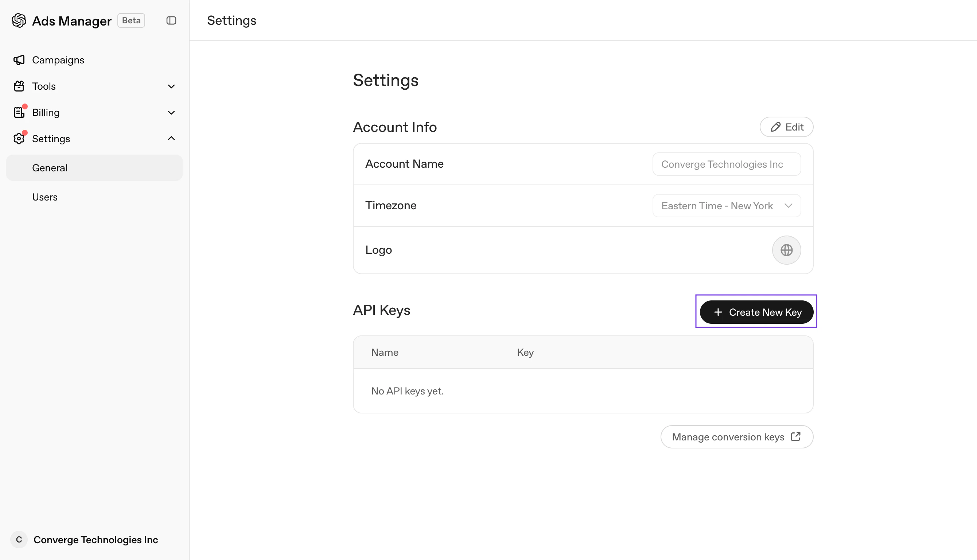Click the Account Info heading
This screenshot has width=977, height=560.
click(x=395, y=127)
